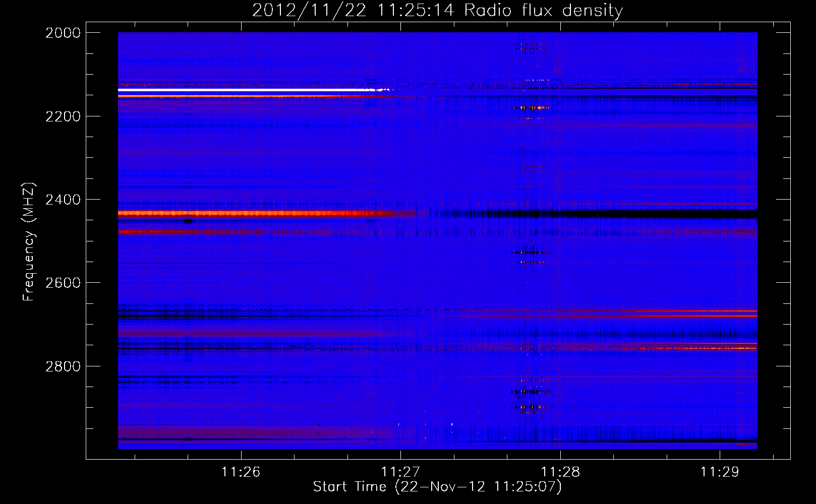Select the 2400 frequency axis label
Image resolution: width=816 pixels, height=504 pixels.
(63, 200)
